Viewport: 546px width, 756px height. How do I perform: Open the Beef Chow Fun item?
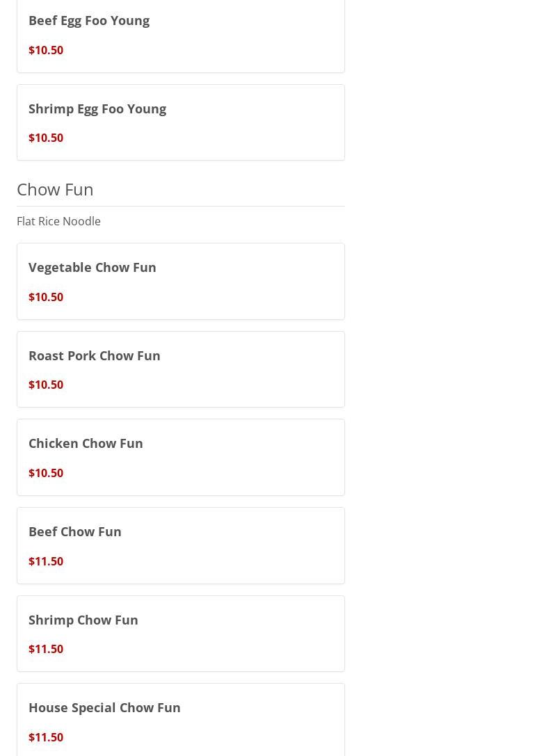point(75,531)
